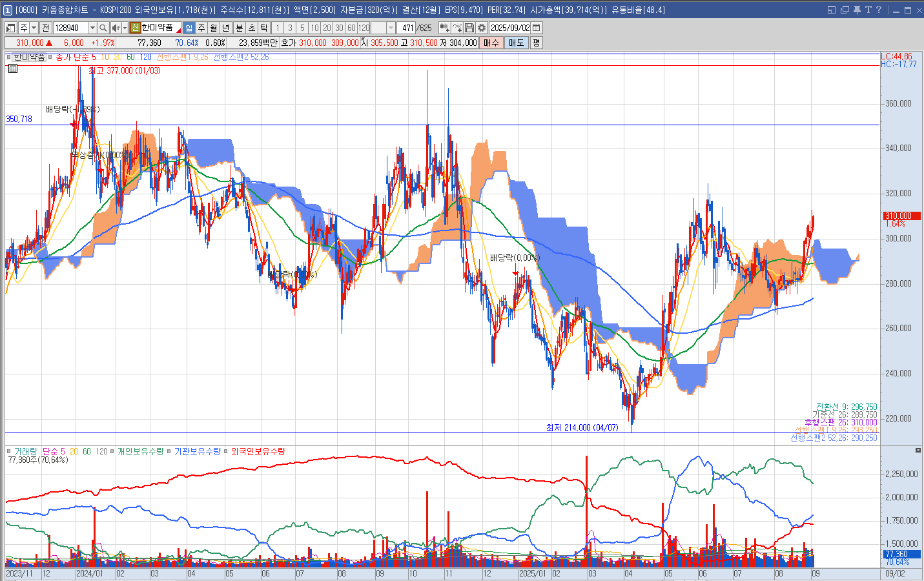Save chart with floppy disk icon

click(469, 28)
